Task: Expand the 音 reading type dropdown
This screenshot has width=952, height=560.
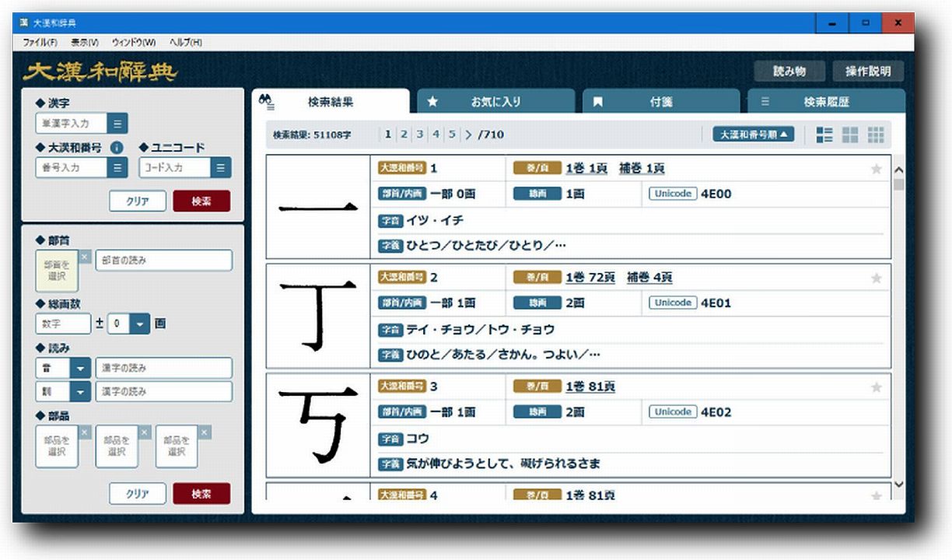Action: coord(81,368)
